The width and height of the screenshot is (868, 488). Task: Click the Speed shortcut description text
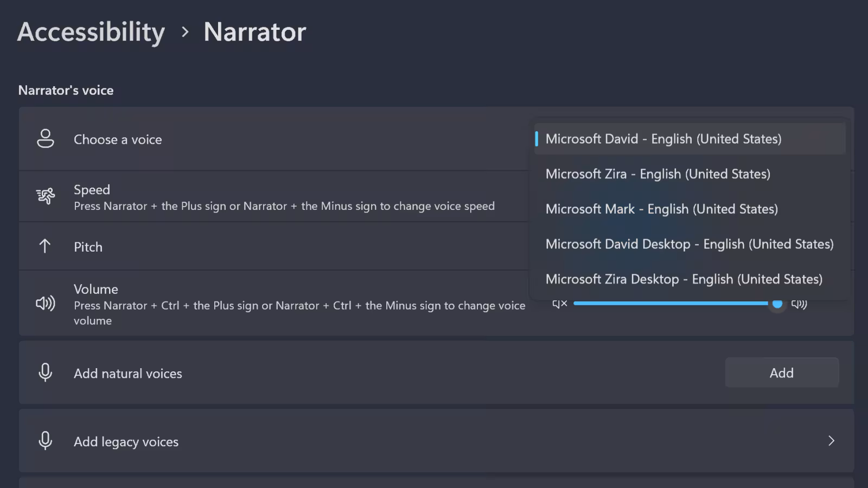284,206
